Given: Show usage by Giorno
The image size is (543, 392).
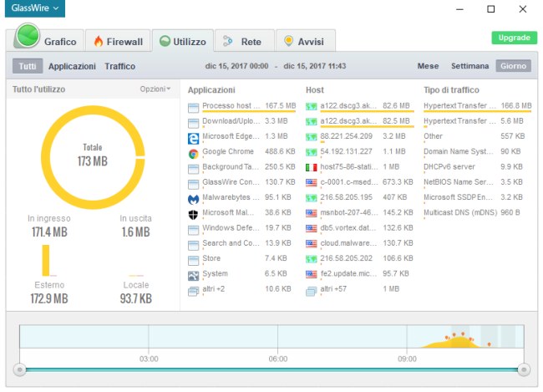Looking at the screenshot, I should (x=513, y=66).
